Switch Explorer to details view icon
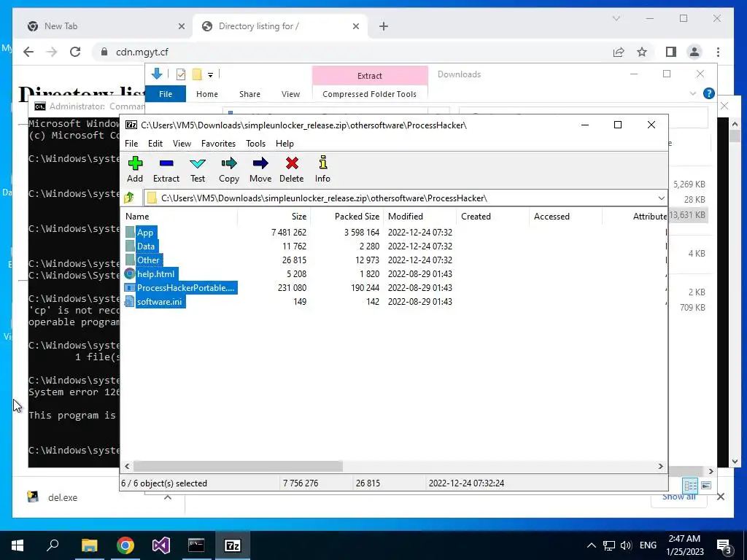747x560 pixels. tap(690, 485)
